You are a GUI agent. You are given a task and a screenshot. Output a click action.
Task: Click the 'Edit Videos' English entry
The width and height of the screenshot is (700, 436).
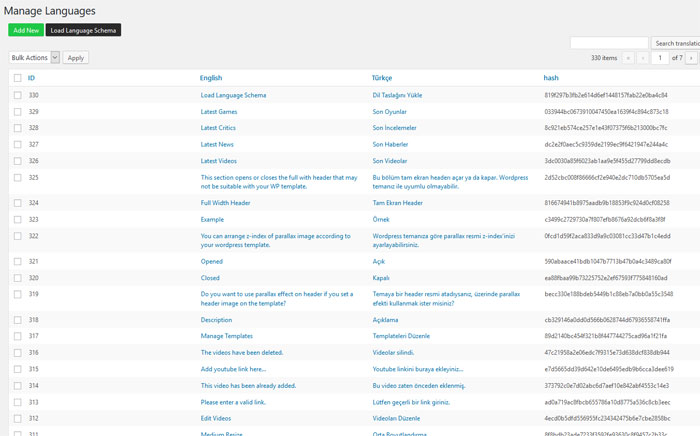pyautogui.click(x=216, y=418)
